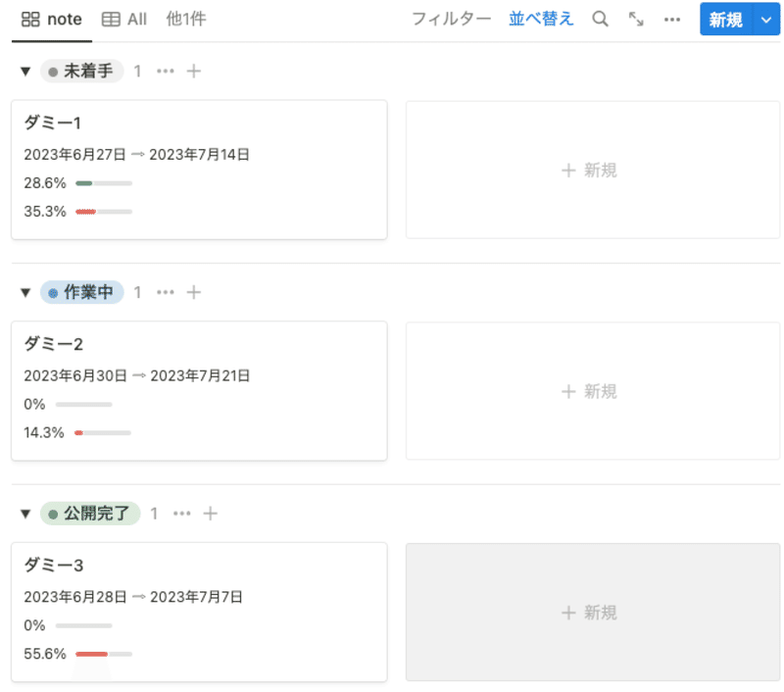Click the blue 新規 button
The width and height of the screenshot is (784, 692).
click(726, 20)
